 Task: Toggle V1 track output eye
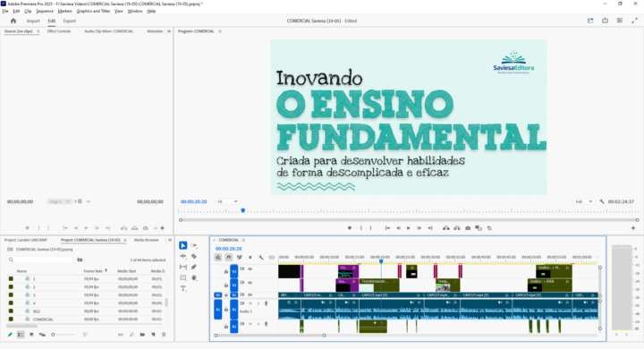click(250, 294)
